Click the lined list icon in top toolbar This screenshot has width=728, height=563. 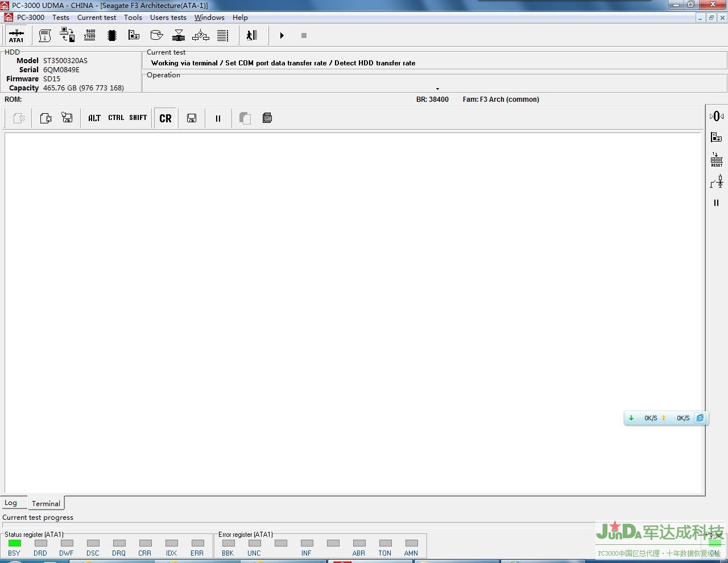(223, 35)
